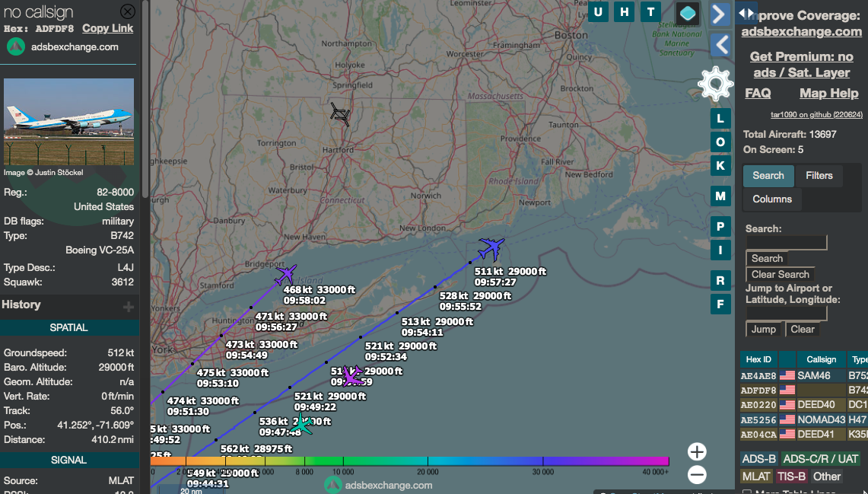
Task: Select the ADFDF8 row in aircraft table
Action: click(804, 390)
